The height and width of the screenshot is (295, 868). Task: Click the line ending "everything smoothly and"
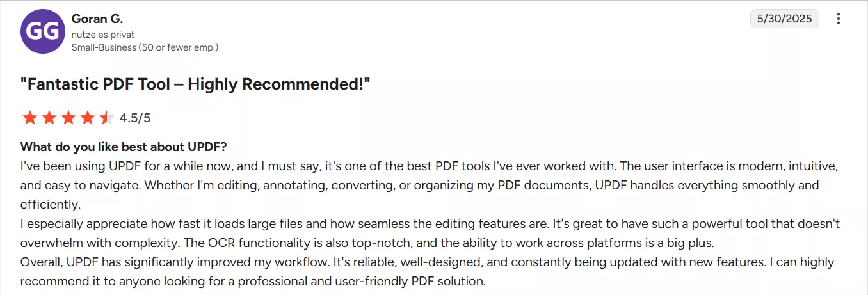(420, 186)
